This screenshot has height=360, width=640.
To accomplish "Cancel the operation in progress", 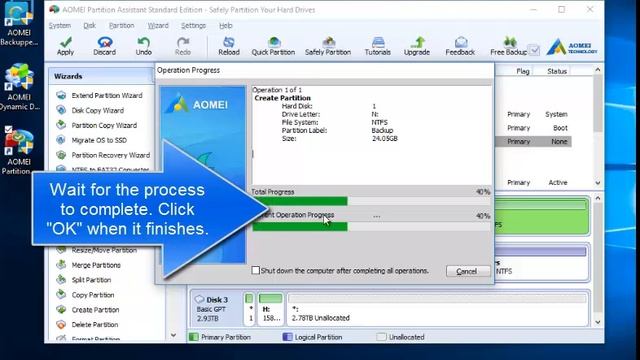I will [x=468, y=271].
